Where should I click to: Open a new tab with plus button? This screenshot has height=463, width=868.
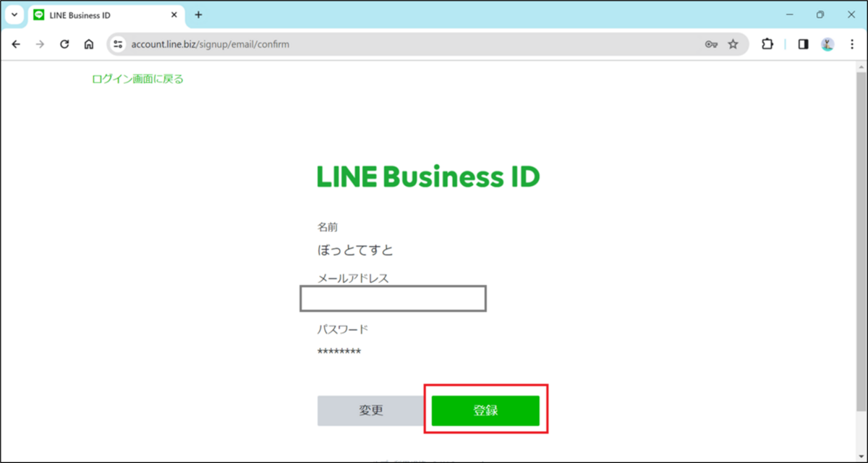(199, 15)
